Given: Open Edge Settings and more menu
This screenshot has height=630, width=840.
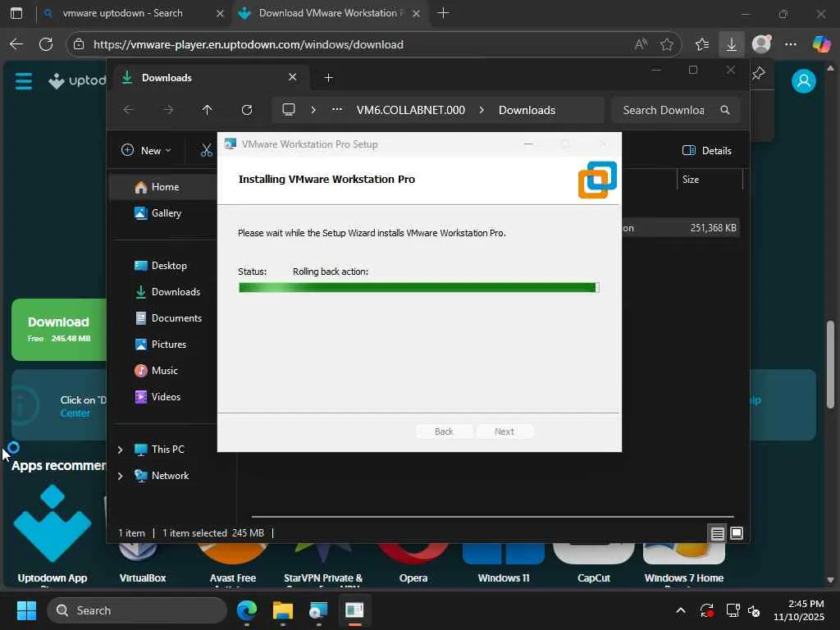Looking at the screenshot, I should [791, 44].
